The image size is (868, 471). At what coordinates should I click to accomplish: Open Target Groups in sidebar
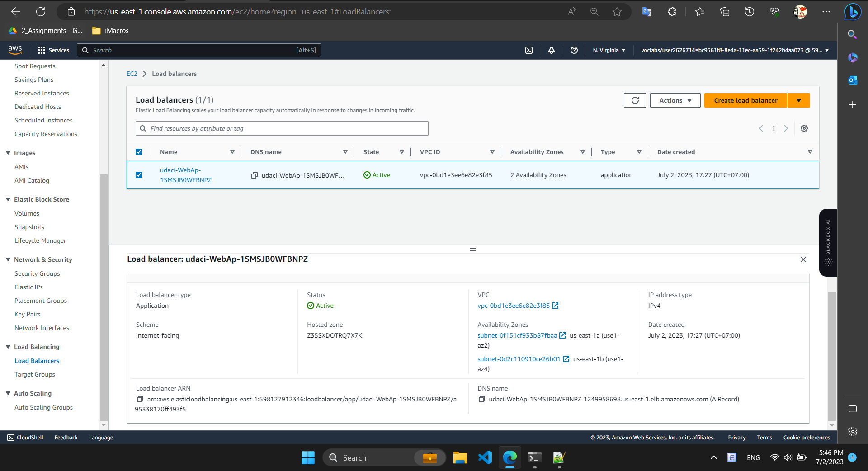(x=35, y=374)
